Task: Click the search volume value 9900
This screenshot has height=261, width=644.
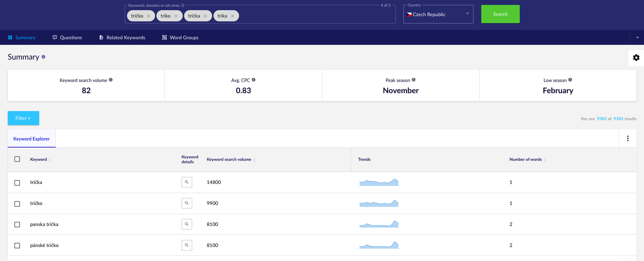Action: click(x=212, y=203)
